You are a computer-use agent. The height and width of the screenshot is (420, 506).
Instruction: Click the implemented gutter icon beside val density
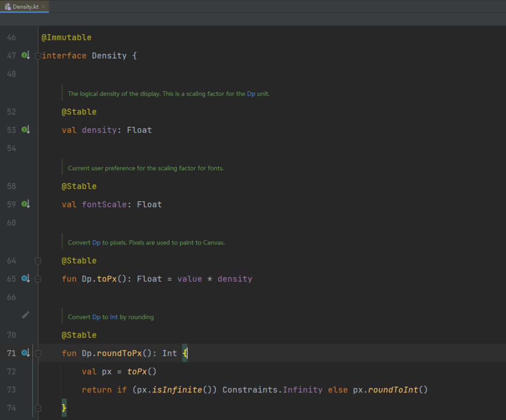[x=25, y=130]
